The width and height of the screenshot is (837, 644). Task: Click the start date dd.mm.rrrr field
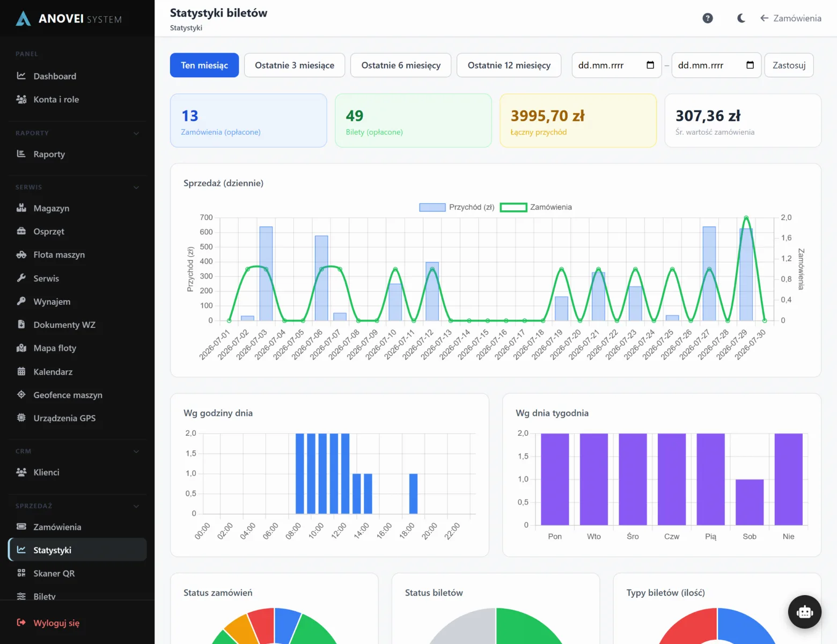[616, 65]
